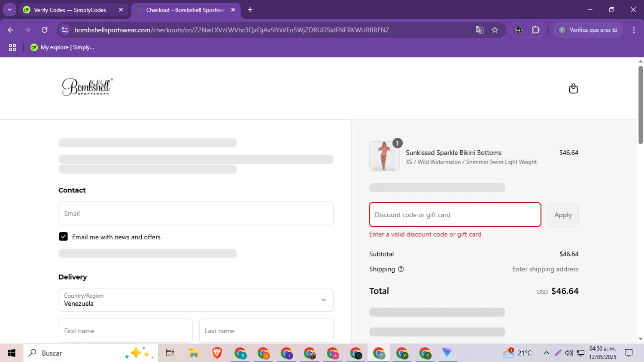Open the site information icon in address bar

(x=65, y=30)
